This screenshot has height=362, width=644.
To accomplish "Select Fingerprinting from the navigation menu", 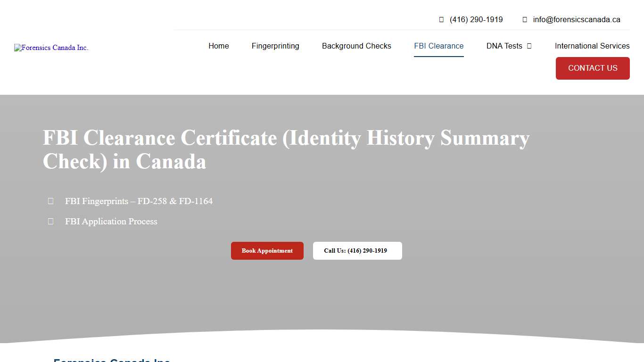I will [x=275, y=46].
